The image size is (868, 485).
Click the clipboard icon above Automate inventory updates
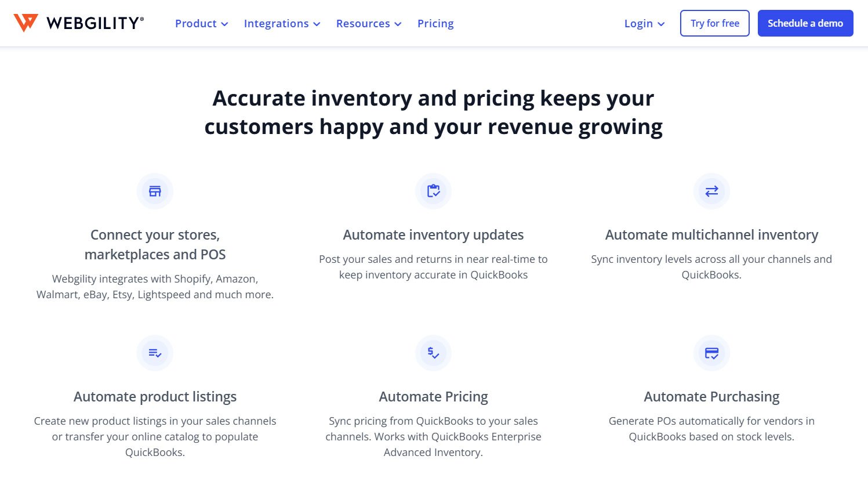coord(433,191)
